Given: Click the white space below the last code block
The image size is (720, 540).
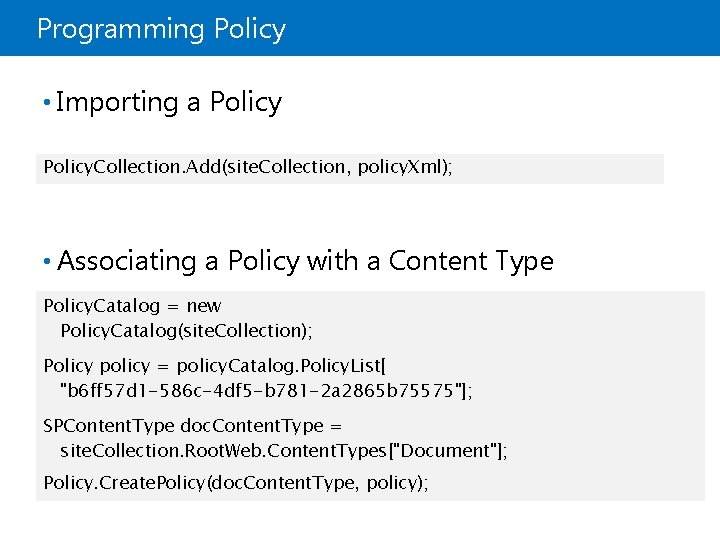Looking at the screenshot, I should click(360, 520).
